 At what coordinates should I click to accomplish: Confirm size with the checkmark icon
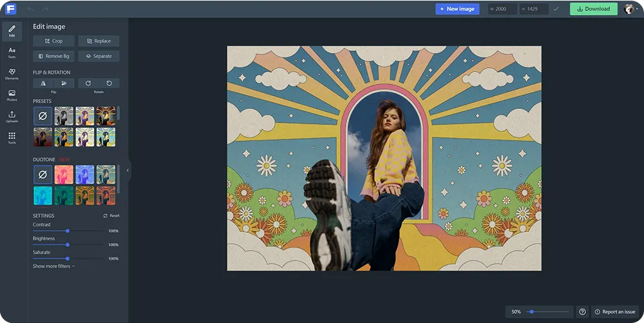coord(556,8)
